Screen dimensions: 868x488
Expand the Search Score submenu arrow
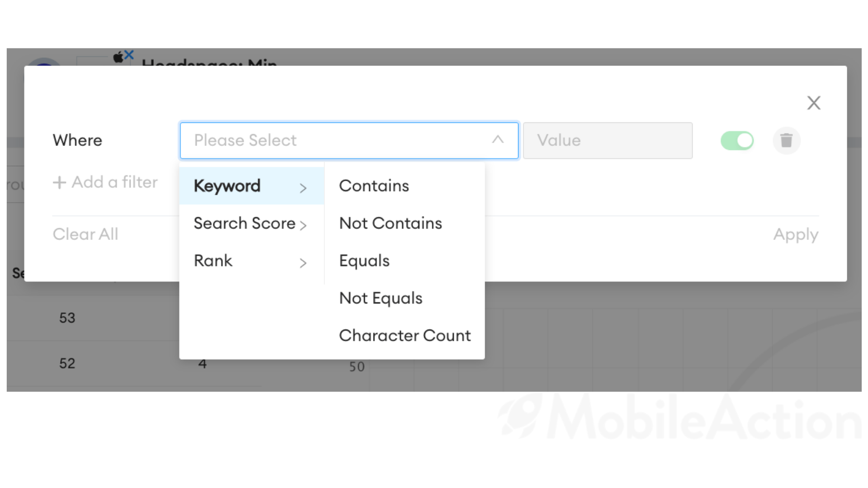(x=303, y=225)
